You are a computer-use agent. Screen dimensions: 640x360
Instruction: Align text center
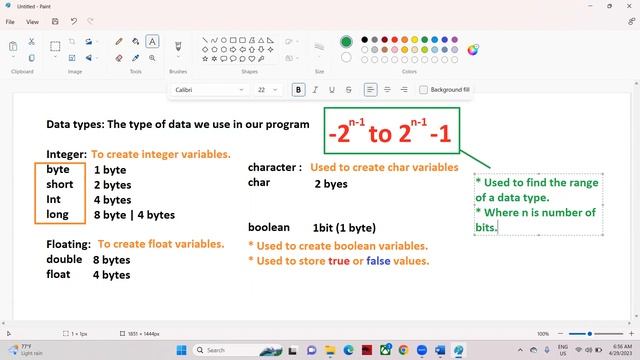click(x=387, y=90)
